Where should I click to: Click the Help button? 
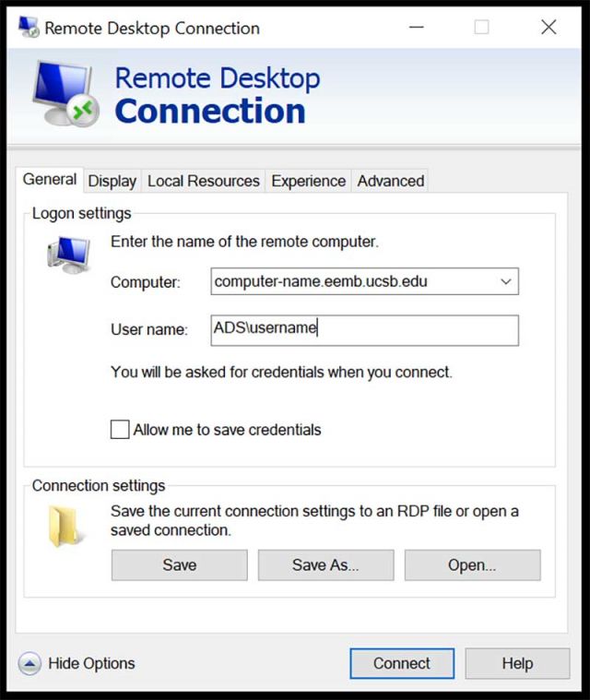point(517,663)
